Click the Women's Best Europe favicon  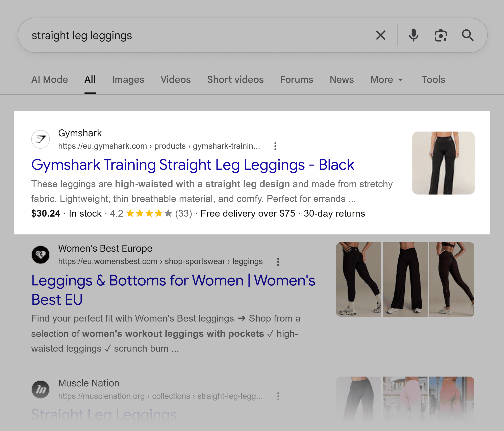(x=41, y=255)
